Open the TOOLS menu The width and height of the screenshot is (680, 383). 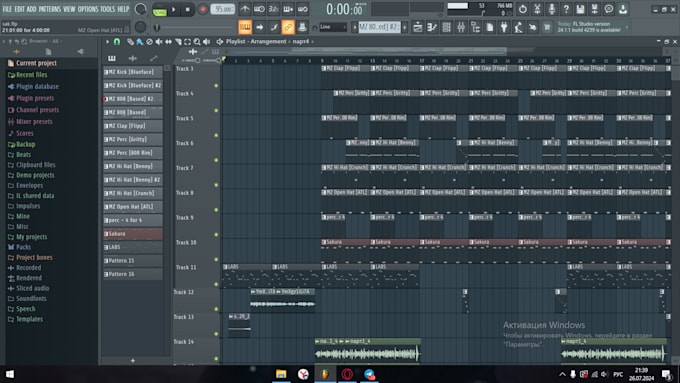click(x=108, y=9)
